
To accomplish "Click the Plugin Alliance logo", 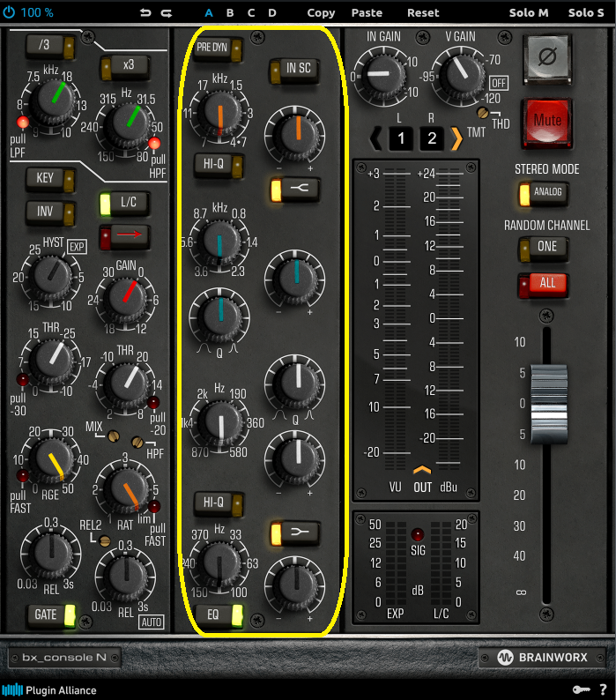I will click(49, 690).
